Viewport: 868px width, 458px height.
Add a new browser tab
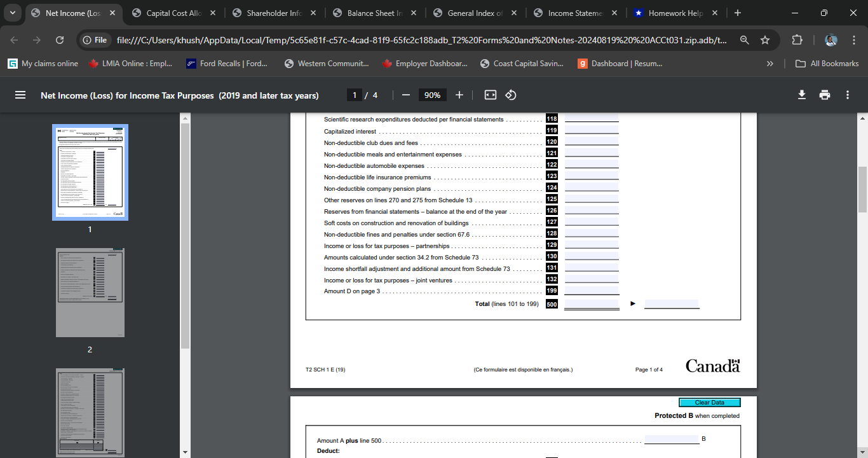[737, 13]
